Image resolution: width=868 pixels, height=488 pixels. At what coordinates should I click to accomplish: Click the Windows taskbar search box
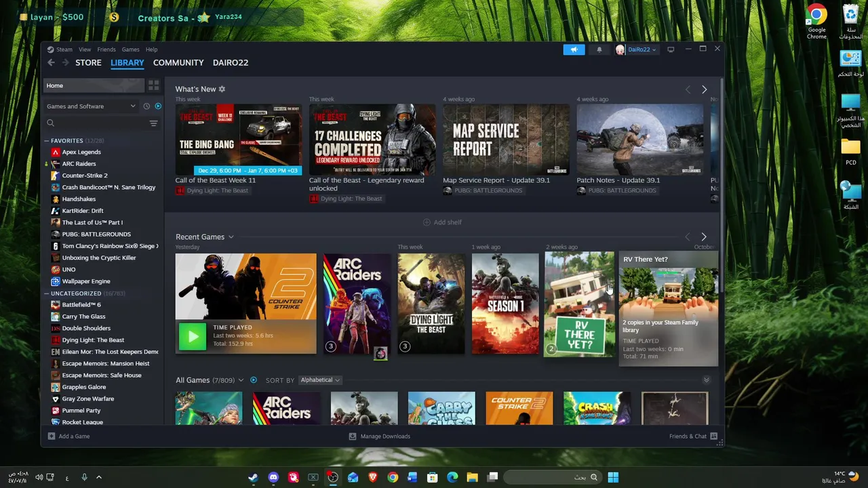point(552,477)
